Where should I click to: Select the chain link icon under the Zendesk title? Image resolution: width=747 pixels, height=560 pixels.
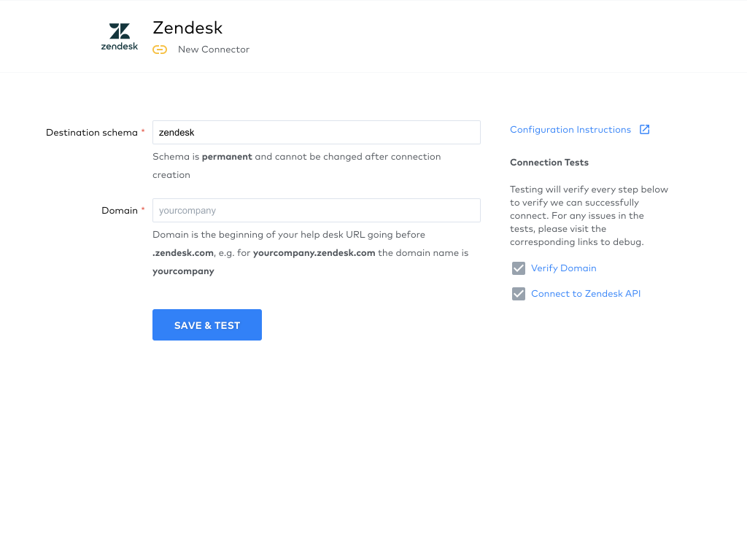(x=160, y=50)
